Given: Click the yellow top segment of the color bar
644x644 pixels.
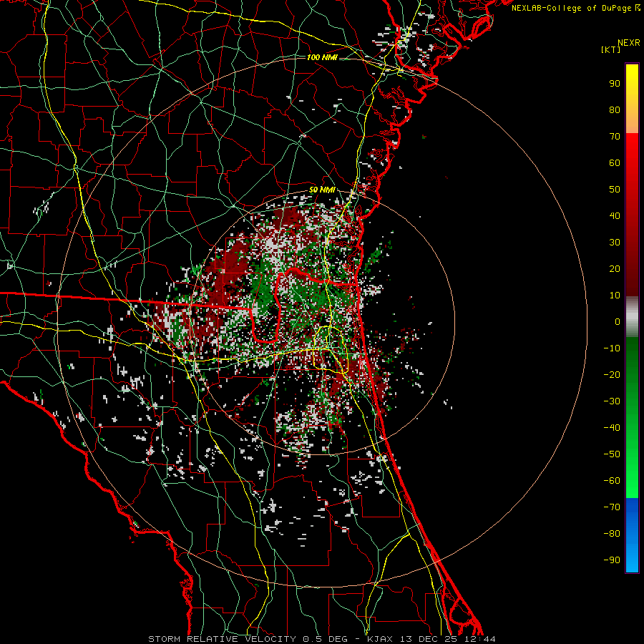Looking at the screenshot, I should pyautogui.click(x=632, y=98).
